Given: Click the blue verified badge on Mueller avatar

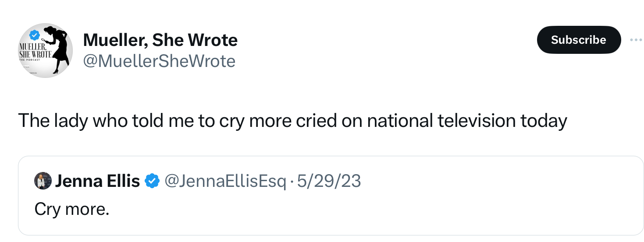Looking at the screenshot, I should tap(35, 35).
